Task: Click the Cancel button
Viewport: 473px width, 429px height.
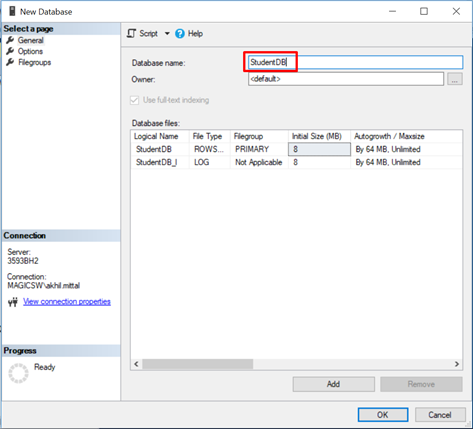Action: click(440, 415)
